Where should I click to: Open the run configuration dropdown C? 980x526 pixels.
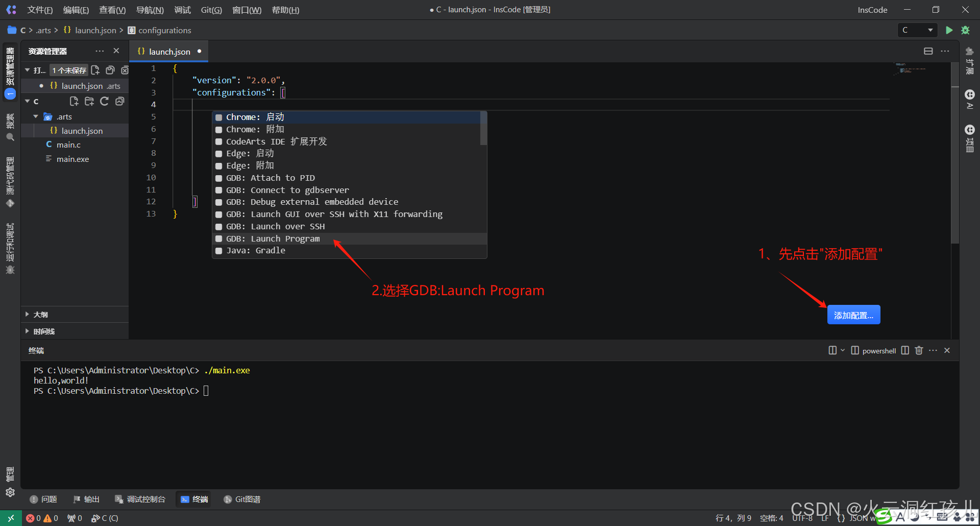(917, 30)
